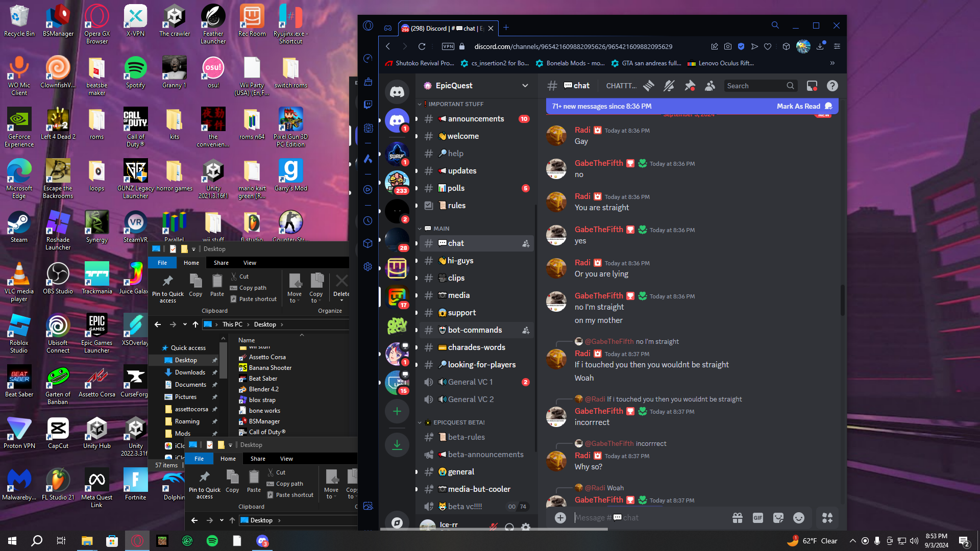Expand the EpicQuest server dropdown menu
The height and width of the screenshot is (551, 980).
(525, 86)
